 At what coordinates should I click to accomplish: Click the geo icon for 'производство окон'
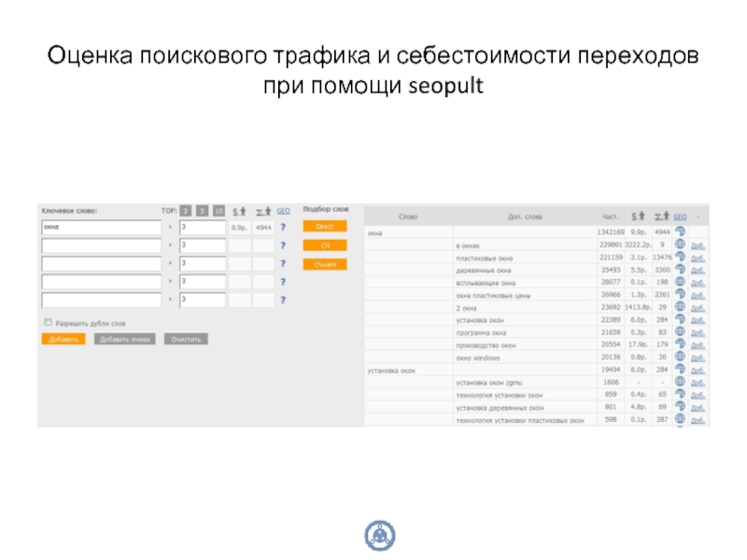point(680,344)
